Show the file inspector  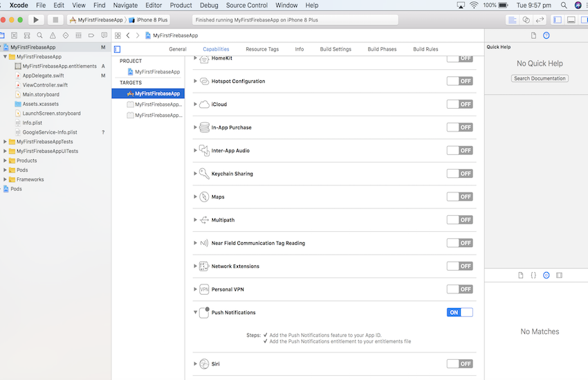533,35
